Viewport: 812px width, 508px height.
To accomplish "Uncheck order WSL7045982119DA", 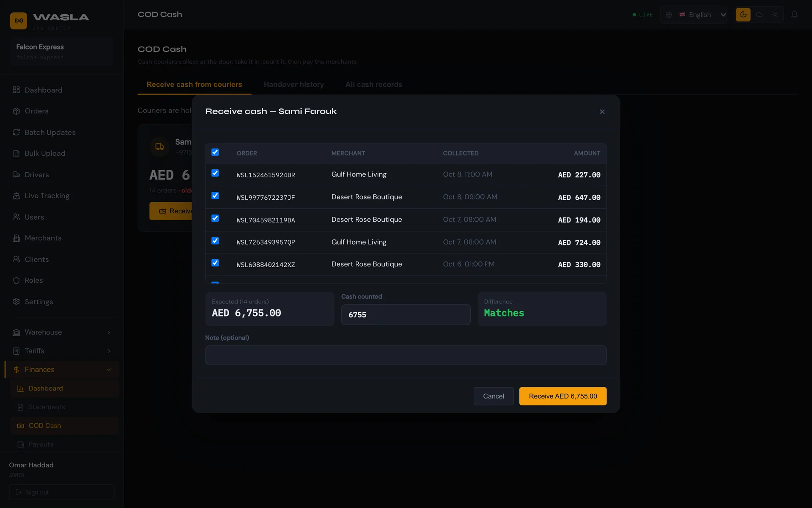I will [x=215, y=218].
